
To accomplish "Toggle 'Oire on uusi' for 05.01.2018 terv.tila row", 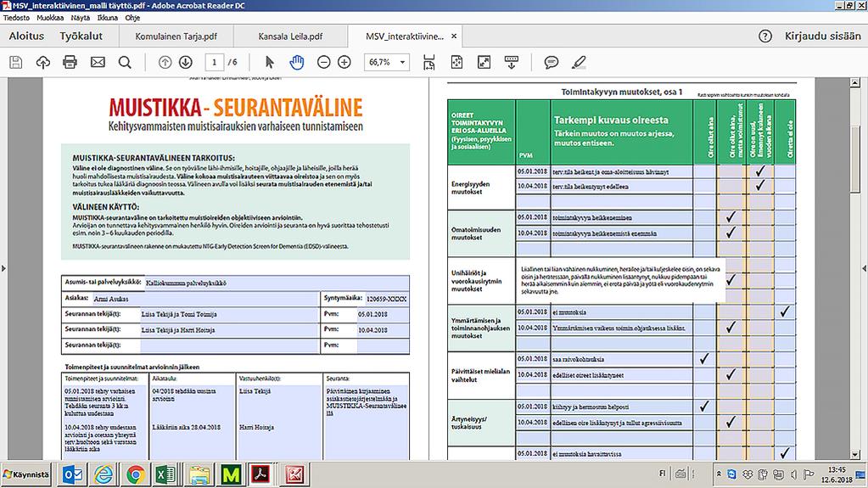I will (x=760, y=171).
